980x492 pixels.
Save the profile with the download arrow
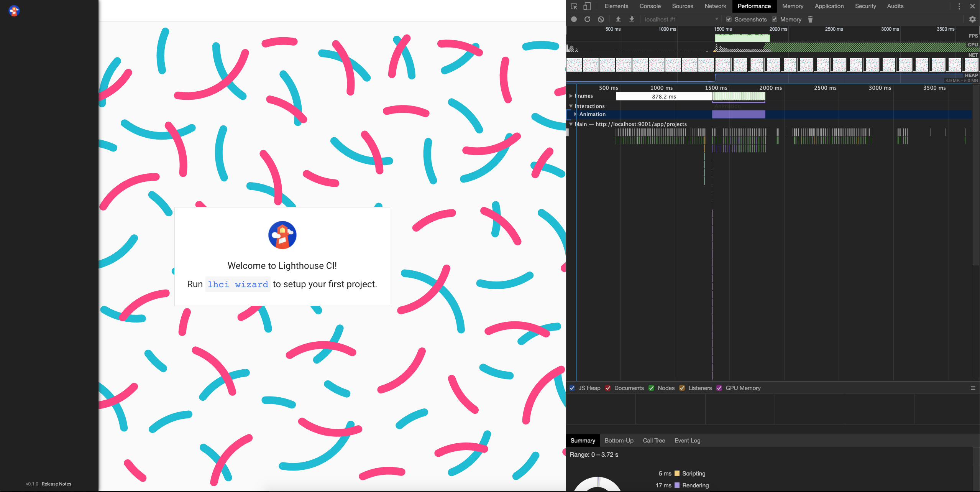(x=632, y=19)
